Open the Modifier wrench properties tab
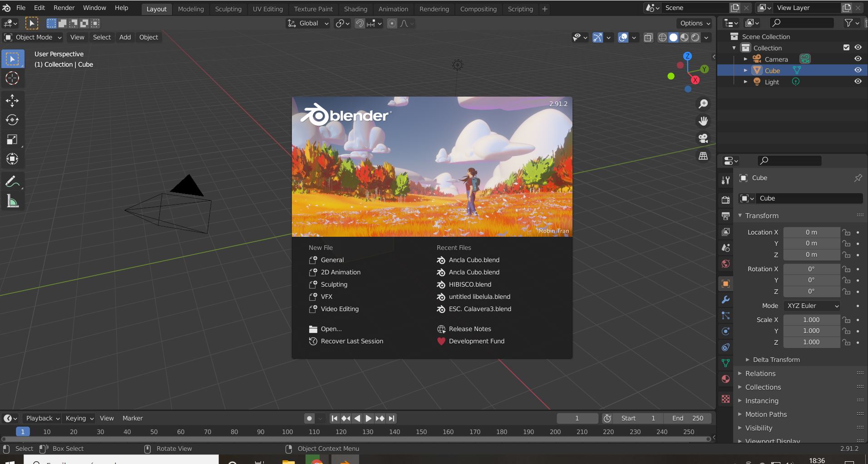868x464 pixels. 725,300
